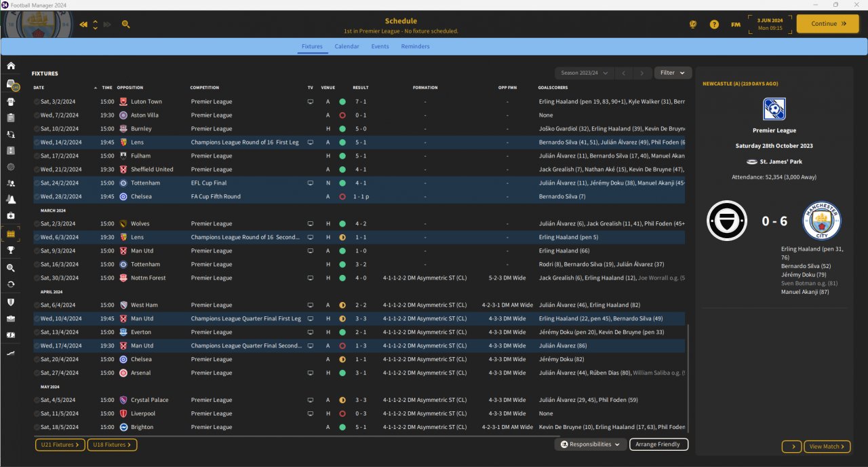This screenshot has height=467, width=868.
Task: Open Club Vision briefcase icon in sidebar
Action: [x=11, y=318]
